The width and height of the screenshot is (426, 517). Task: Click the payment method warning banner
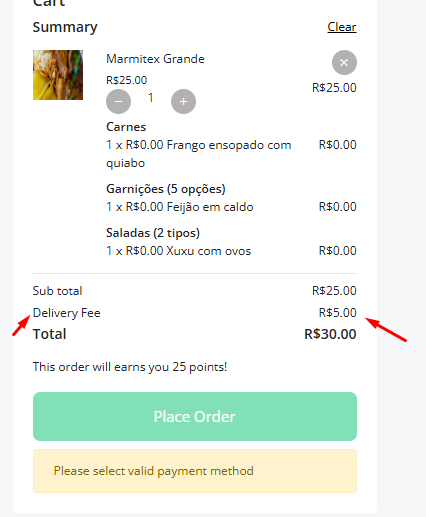coord(195,471)
